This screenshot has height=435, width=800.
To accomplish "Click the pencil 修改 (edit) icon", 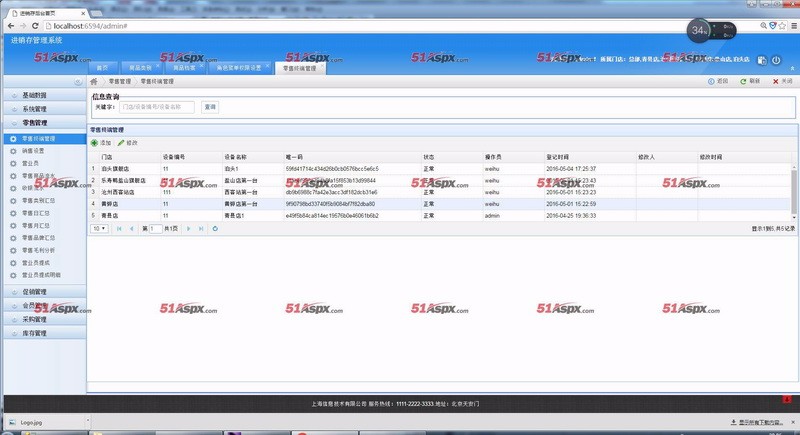I will [x=121, y=143].
